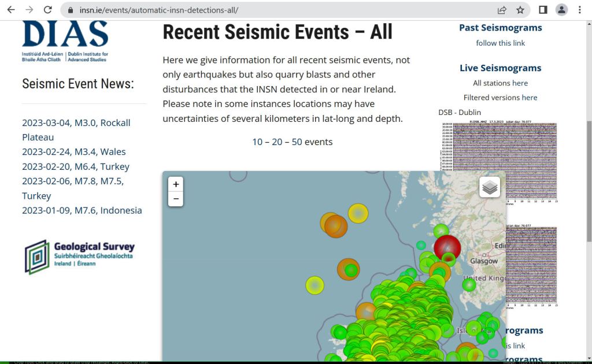Open the Chrome three-dot menu

[x=579, y=10]
